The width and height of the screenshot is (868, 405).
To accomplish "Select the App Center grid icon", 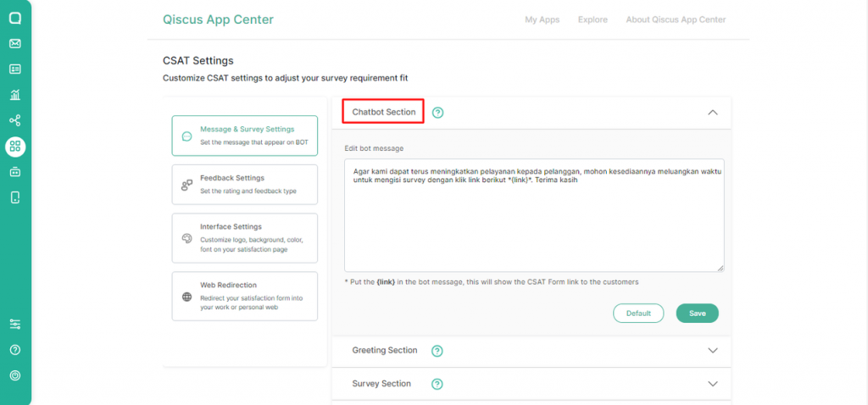I will click(x=15, y=147).
